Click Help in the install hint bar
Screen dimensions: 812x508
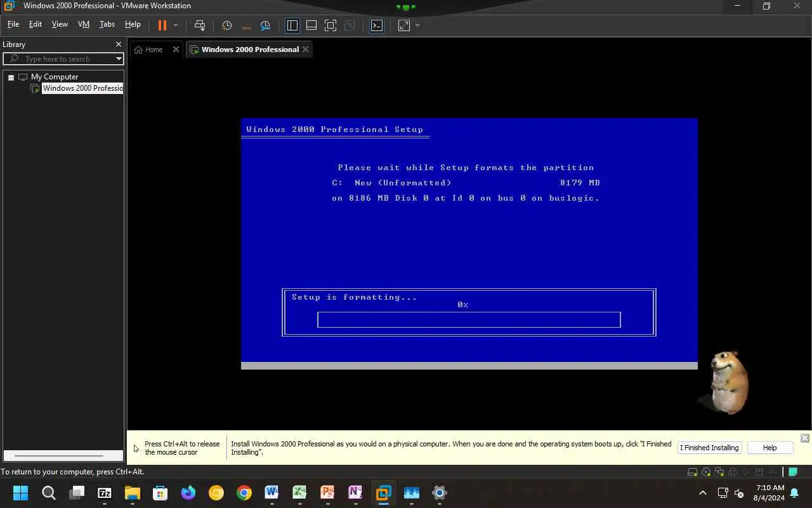click(769, 448)
